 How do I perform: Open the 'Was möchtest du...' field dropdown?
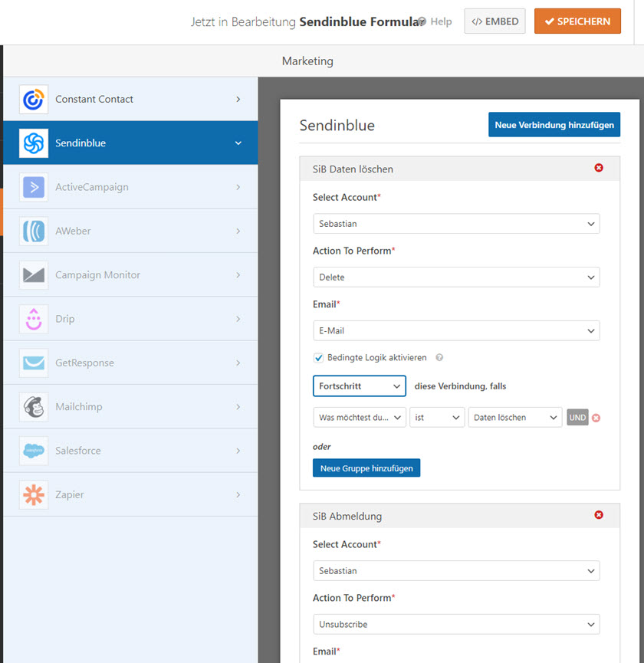tap(360, 417)
